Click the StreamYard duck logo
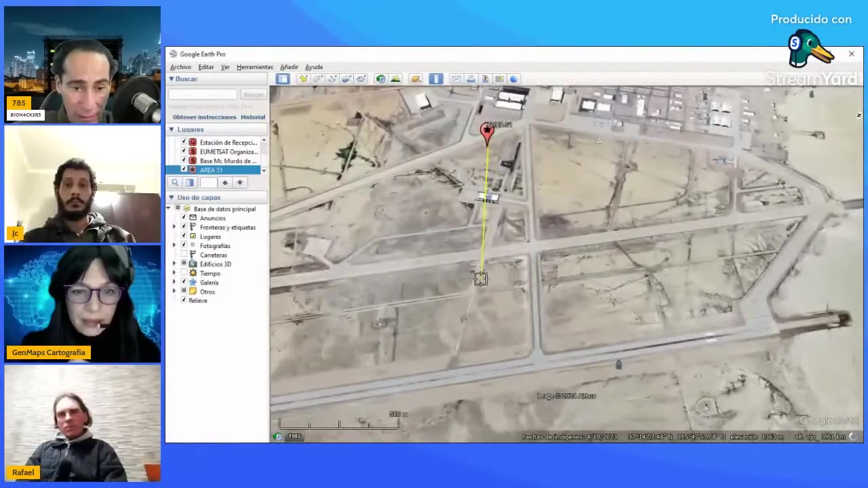 [x=810, y=49]
